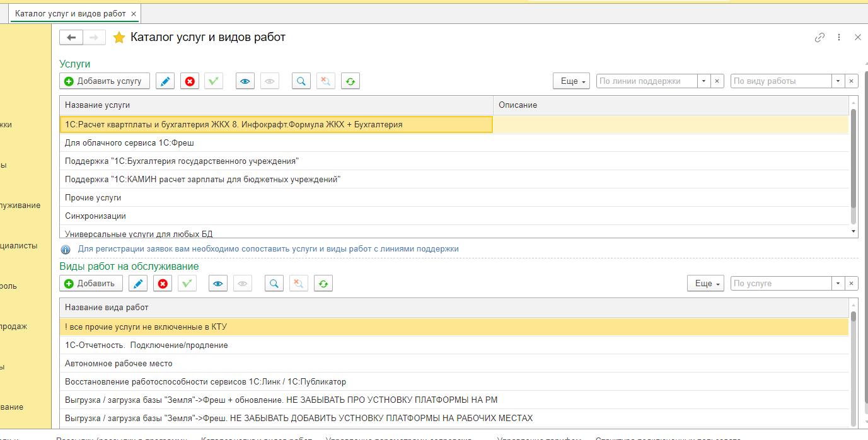868x440 pixels.
Task: Select the 1С:Расчет квартплаты и бухгалтерия ЖКХ row
Action: [454, 125]
